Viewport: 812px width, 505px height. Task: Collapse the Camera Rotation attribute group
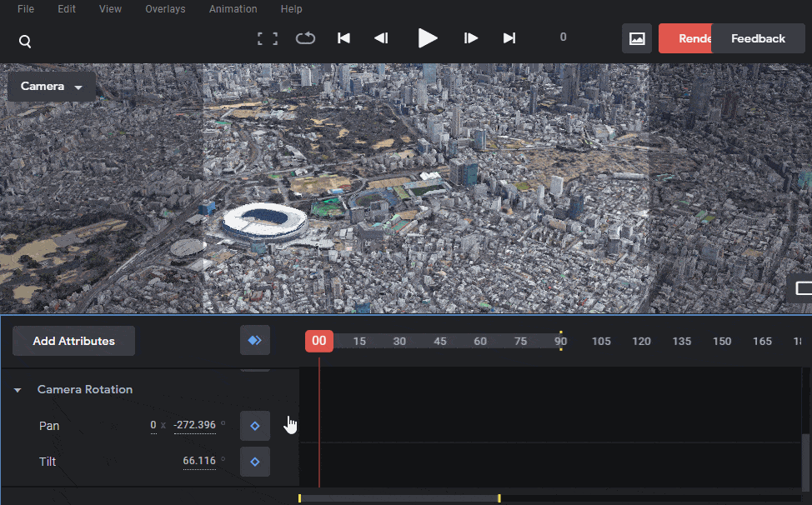(18, 389)
